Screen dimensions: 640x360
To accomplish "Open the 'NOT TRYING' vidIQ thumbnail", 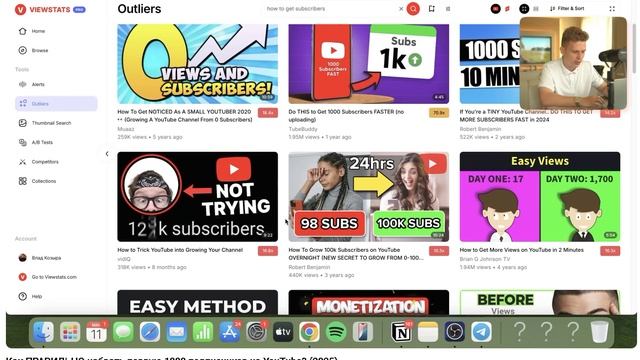I will [x=198, y=197].
